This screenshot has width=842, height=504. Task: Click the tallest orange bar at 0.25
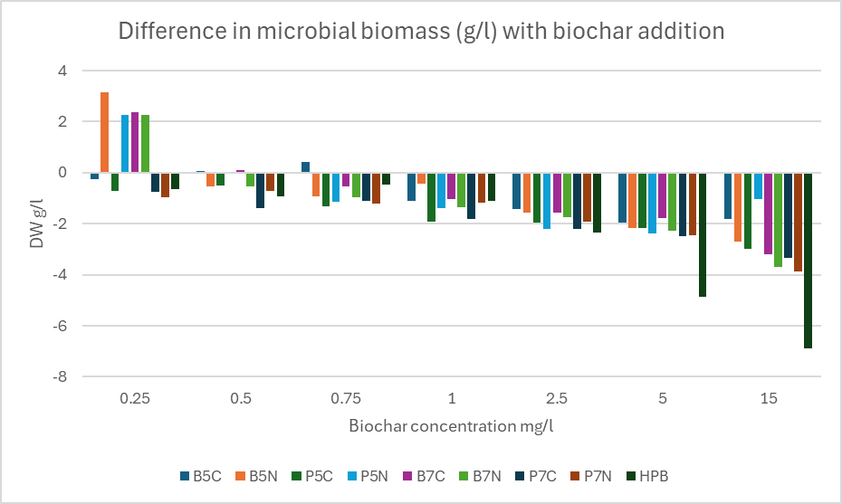pyautogui.click(x=105, y=132)
